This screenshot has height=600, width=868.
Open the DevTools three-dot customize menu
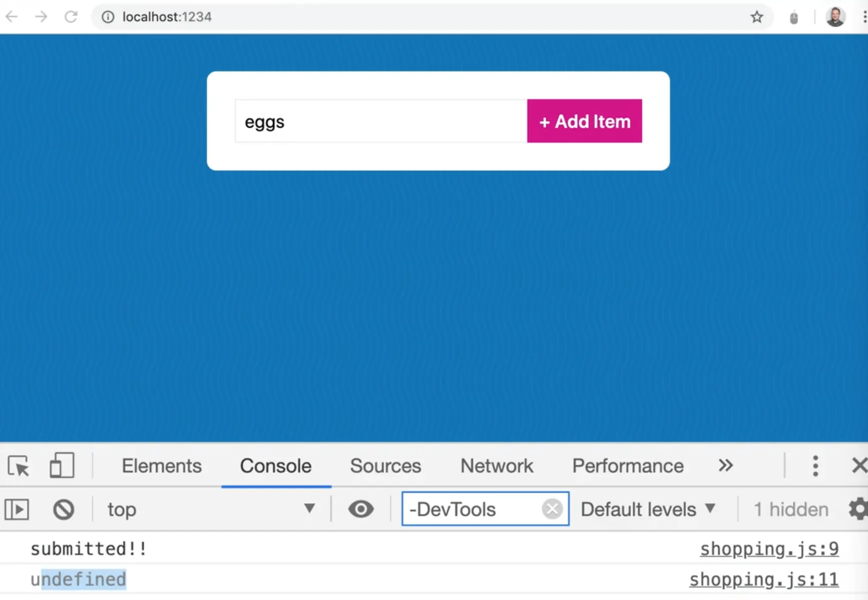coord(815,466)
